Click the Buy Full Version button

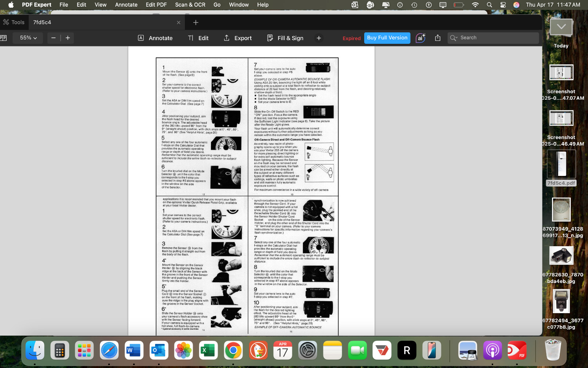coord(387,38)
